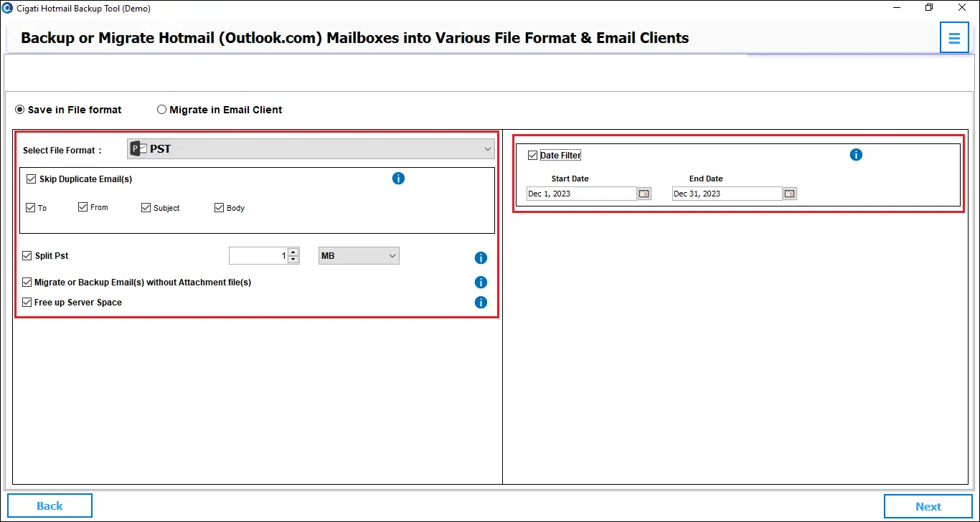Open the Start Date calendar picker icon
Image resolution: width=980 pixels, height=522 pixels.
pyautogui.click(x=644, y=194)
